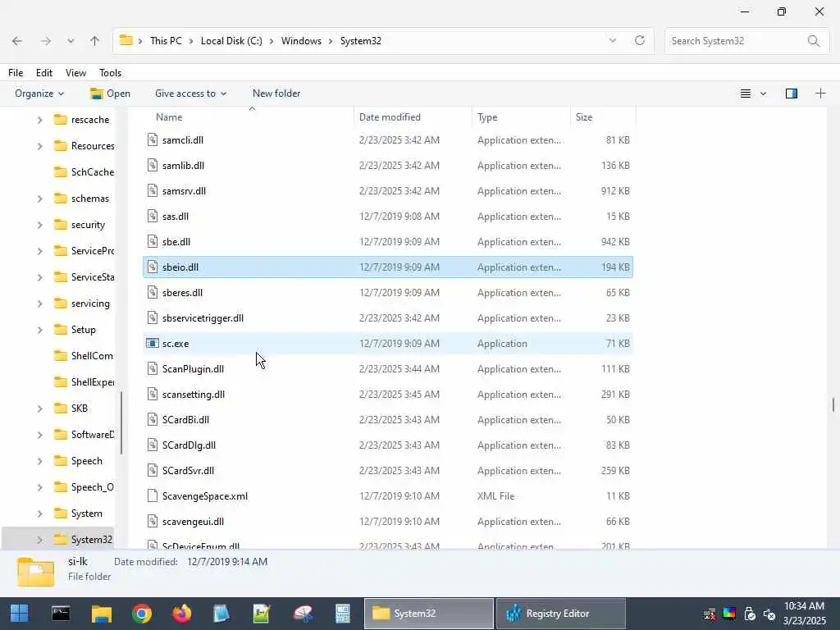Open the Edit menu
Image resolution: width=840 pixels, height=630 pixels.
44,73
